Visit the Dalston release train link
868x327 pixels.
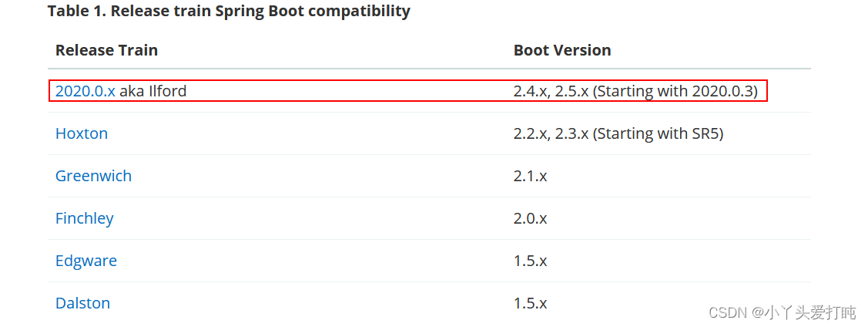point(82,303)
